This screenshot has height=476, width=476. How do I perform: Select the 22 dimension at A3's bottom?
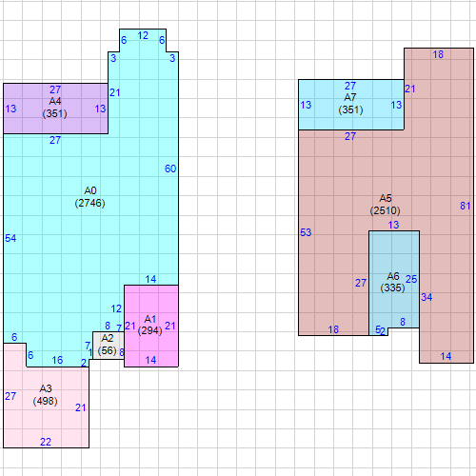pyautogui.click(x=46, y=442)
